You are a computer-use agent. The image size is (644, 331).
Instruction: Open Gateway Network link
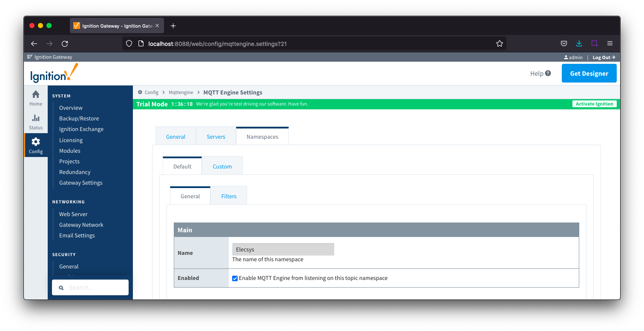pos(81,225)
